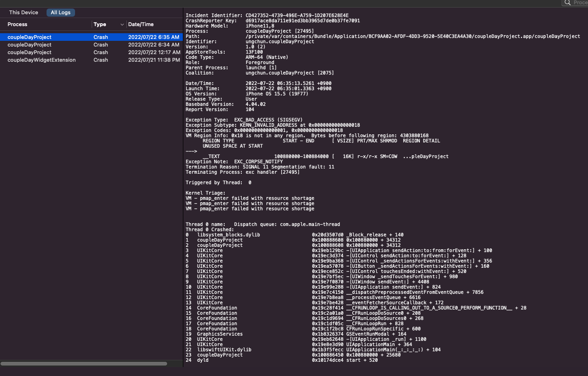Click the dyld start + 520 frame
This screenshot has width=588, height=376.
(282, 360)
